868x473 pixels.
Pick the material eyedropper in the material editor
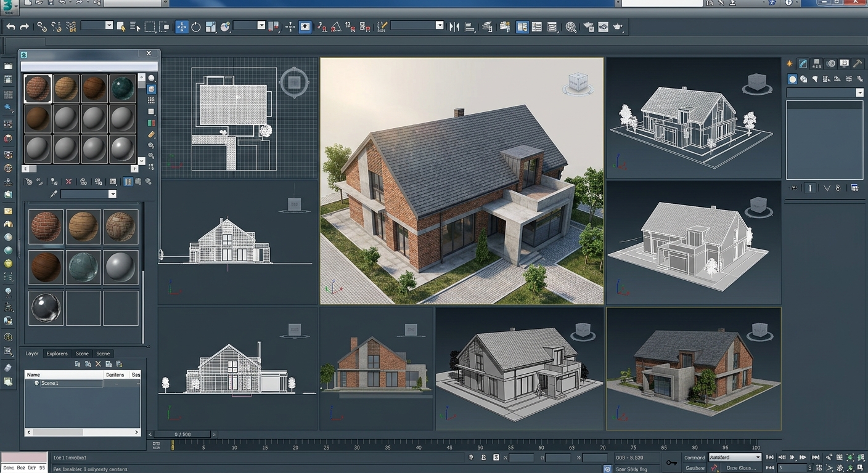tap(54, 193)
